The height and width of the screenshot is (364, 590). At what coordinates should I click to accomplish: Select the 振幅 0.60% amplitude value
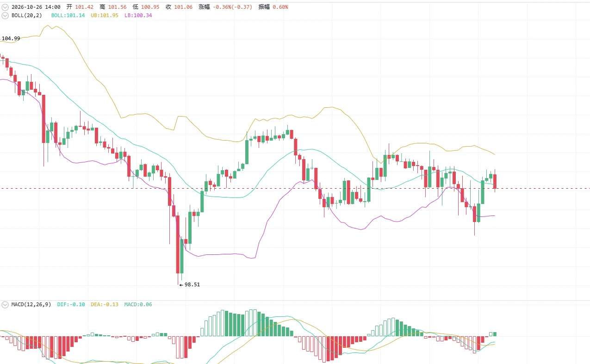273,7
